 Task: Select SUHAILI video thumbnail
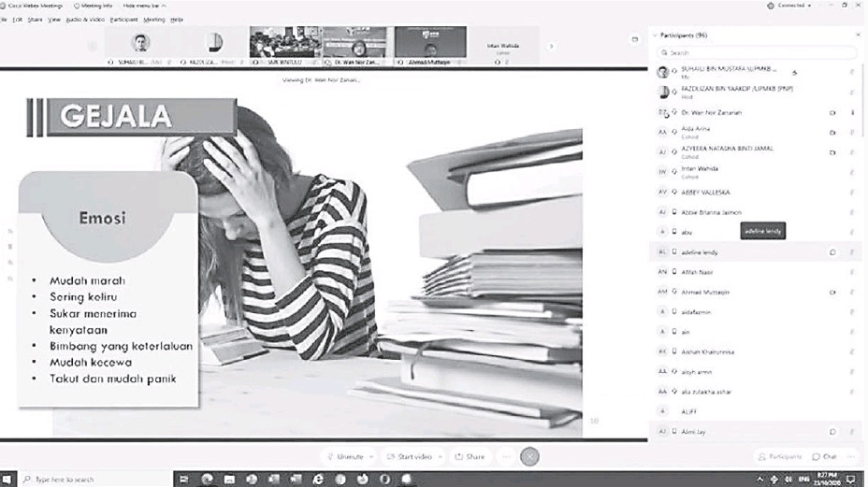pyautogui.click(x=140, y=46)
